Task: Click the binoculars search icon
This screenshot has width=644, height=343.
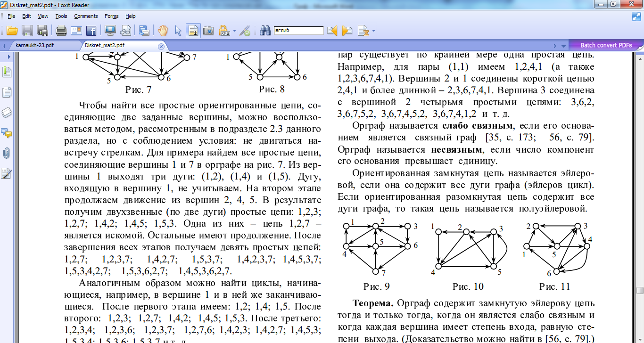Action: [x=265, y=31]
